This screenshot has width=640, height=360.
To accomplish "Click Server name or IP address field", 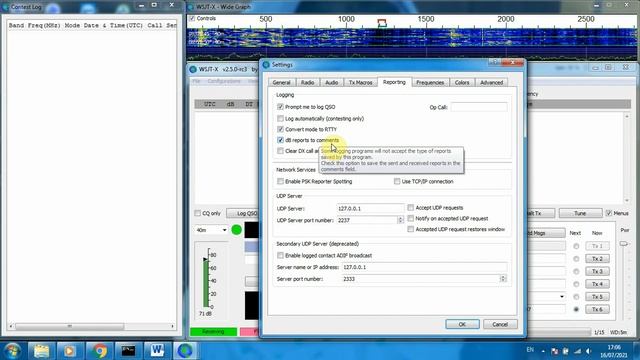I will click(x=424, y=267).
